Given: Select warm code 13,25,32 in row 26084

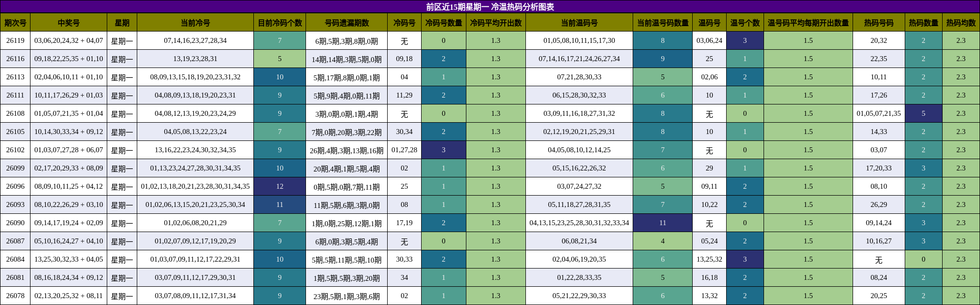Looking at the screenshot, I should 709,259.
